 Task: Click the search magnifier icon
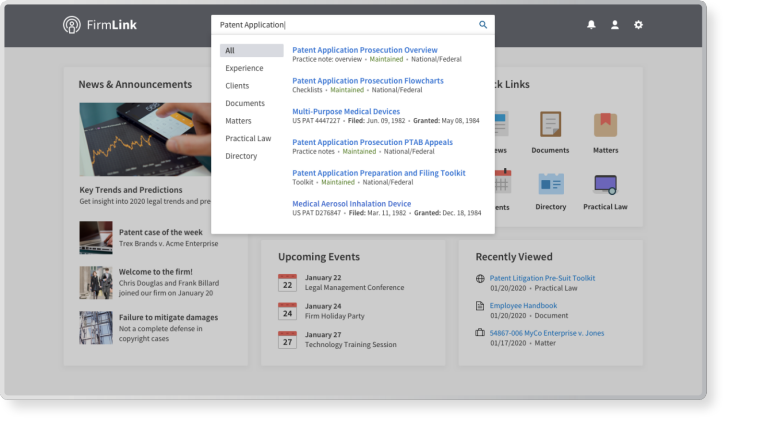pyautogui.click(x=483, y=25)
